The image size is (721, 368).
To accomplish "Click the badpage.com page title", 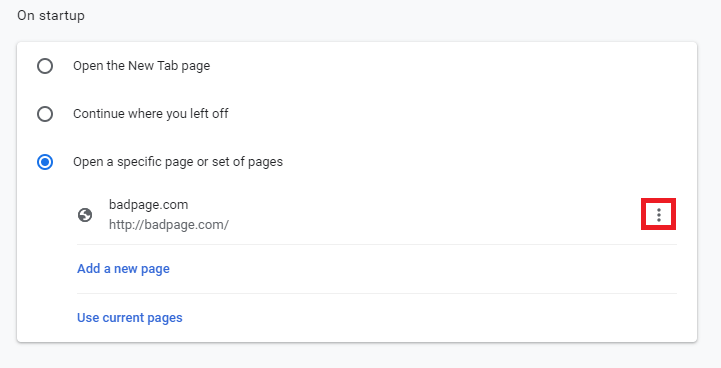I will pyautogui.click(x=149, y=205).
